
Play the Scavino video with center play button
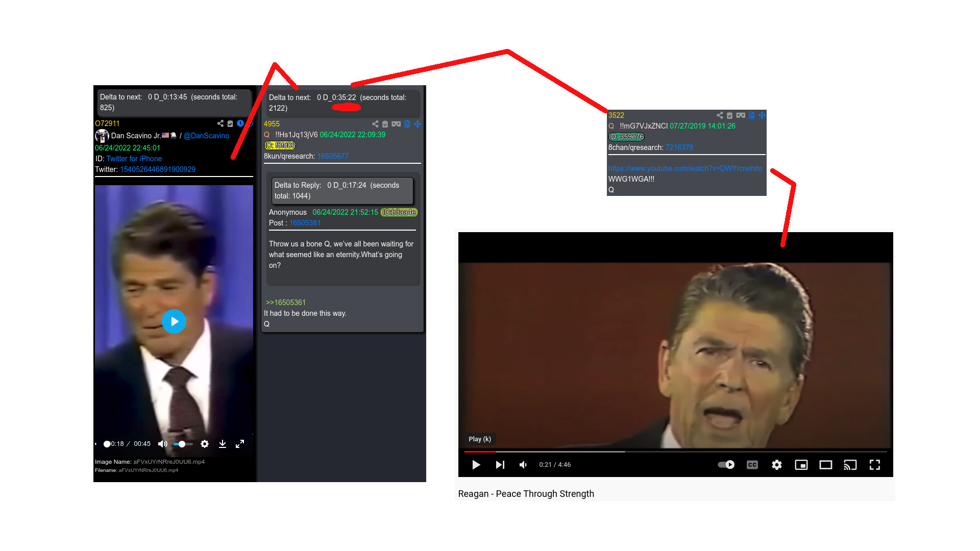click(174, 321)
